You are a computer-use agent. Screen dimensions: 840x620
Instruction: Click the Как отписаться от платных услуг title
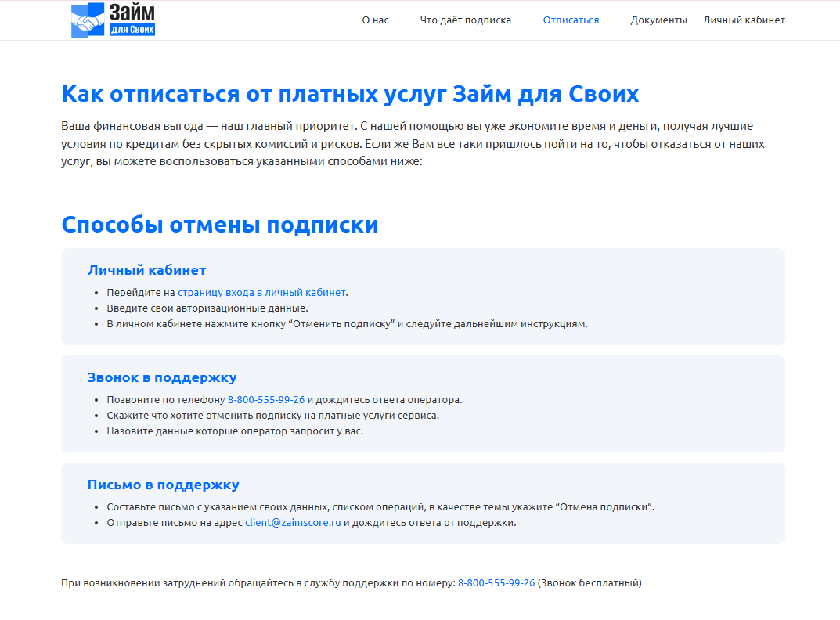350,94
